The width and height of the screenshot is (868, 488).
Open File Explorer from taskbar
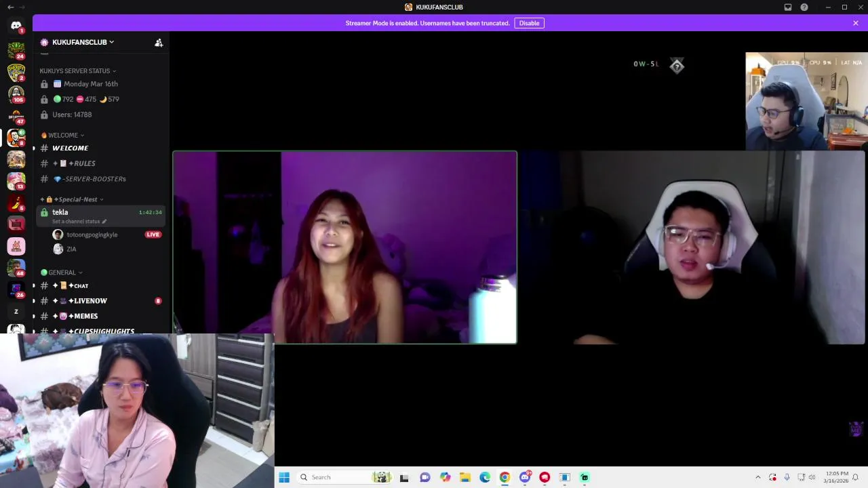[x=465, y=477]
